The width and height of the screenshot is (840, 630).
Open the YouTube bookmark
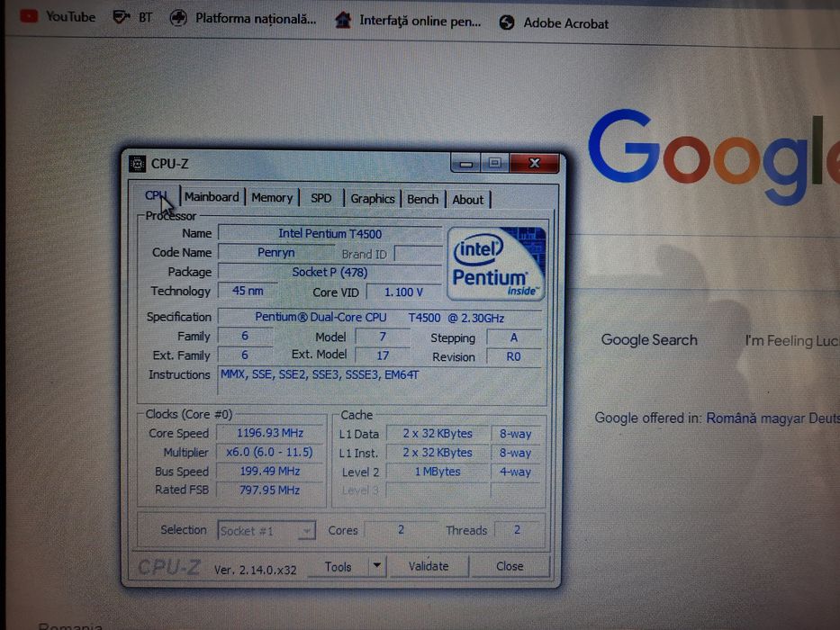[x=58, y=16]
